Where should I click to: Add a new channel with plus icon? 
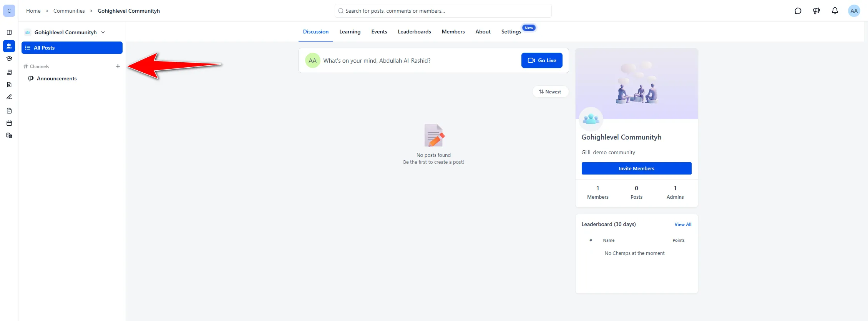(x=118, y=66)
